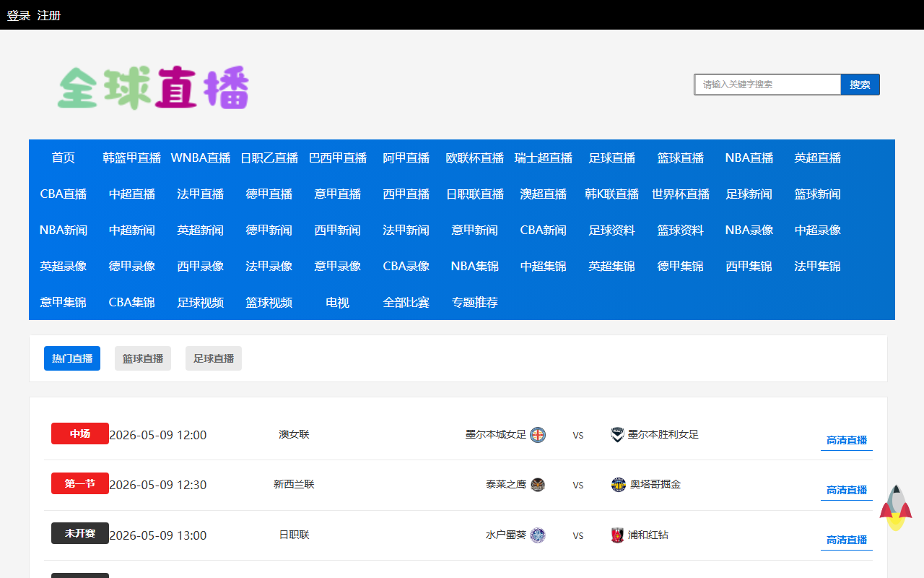Click the 墨尔本胜利女足 team badge

(x=617, y=435)
